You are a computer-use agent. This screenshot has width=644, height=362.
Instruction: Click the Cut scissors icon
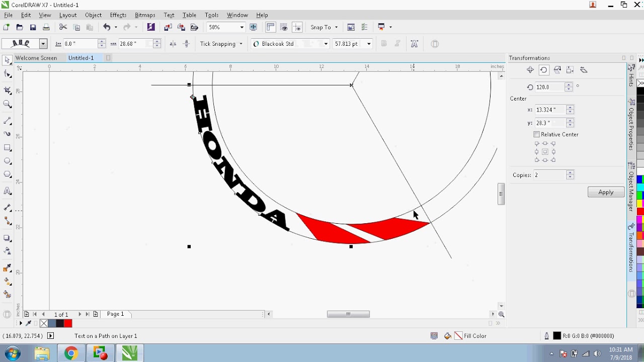[63, 27]
